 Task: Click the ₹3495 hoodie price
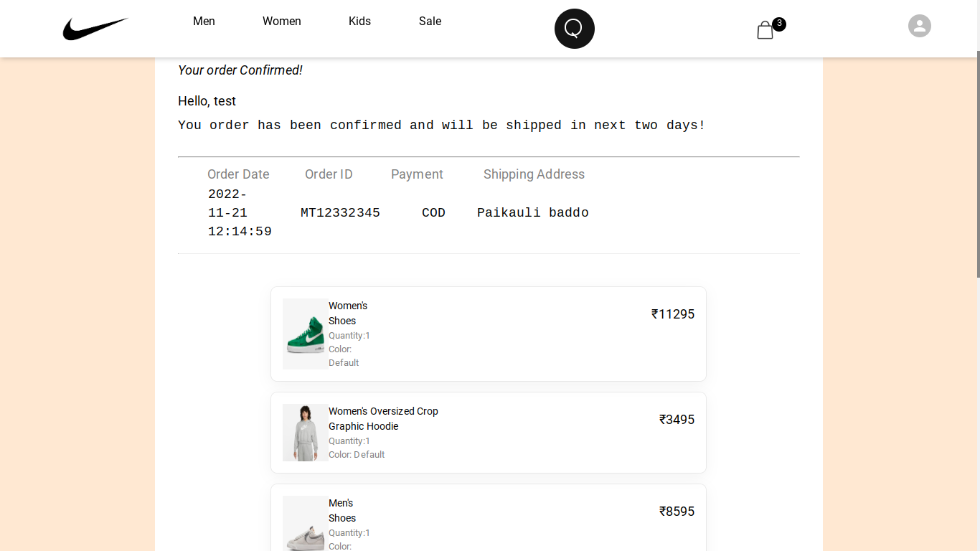click(677, 420)
